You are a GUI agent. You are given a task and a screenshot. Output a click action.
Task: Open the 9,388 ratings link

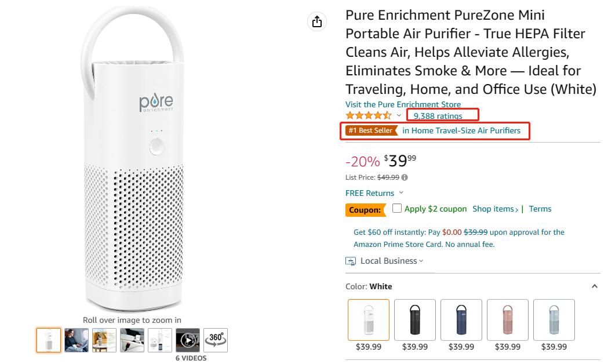[x=438, y=116]
